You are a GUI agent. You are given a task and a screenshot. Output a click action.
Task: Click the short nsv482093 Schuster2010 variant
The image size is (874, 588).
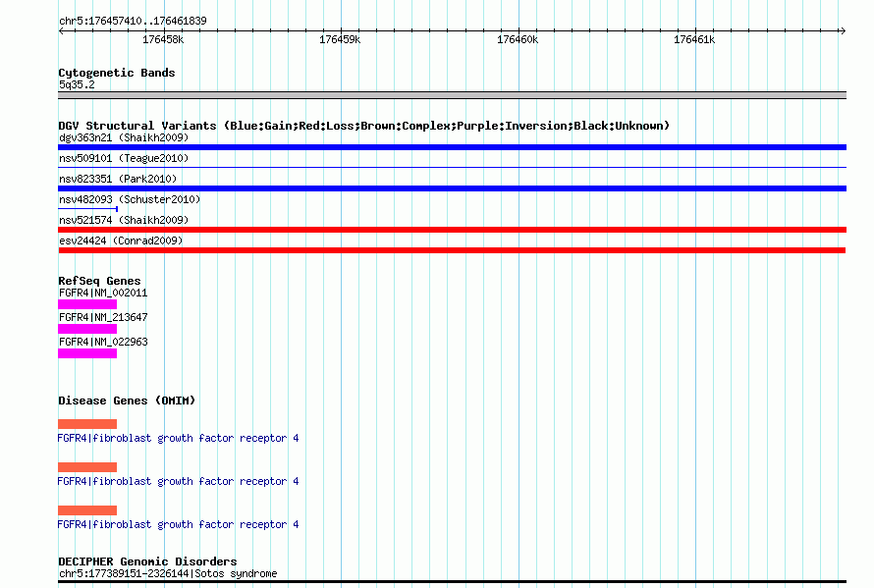pyautogui.click(x=87, y=209)
